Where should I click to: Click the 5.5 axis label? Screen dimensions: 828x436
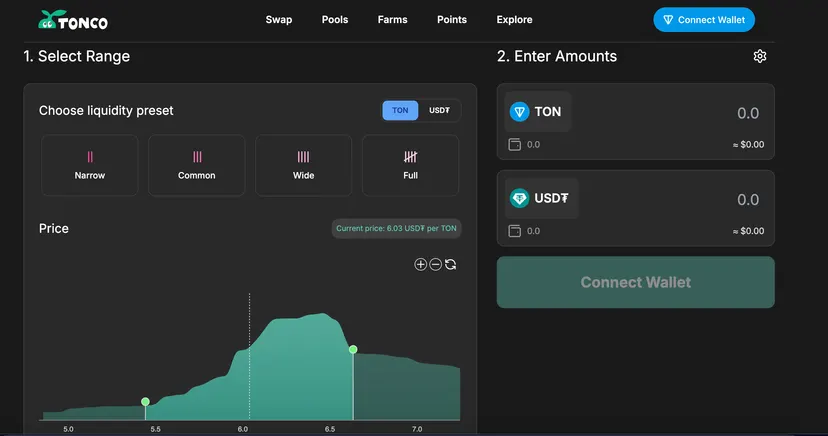coord(155,429)
